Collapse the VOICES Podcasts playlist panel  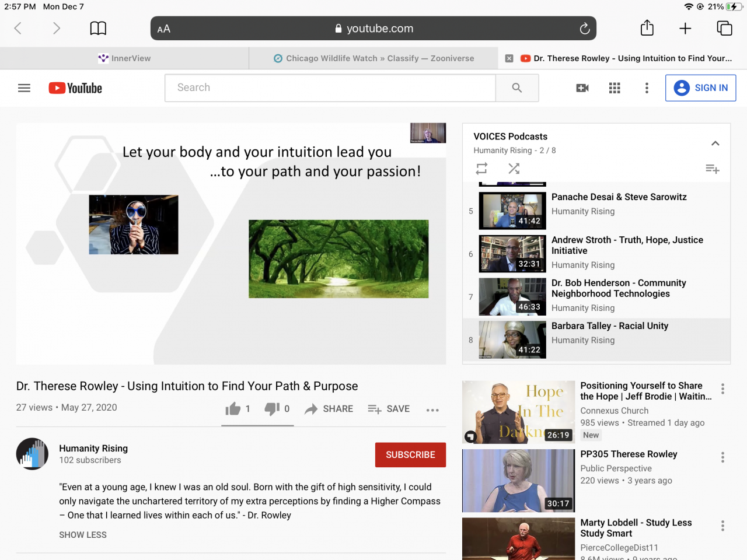point(715,143)
